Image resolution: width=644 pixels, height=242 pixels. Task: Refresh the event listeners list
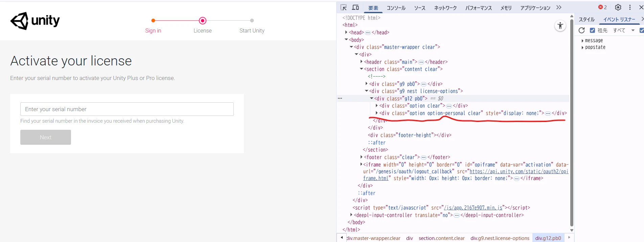pos(582,30)
